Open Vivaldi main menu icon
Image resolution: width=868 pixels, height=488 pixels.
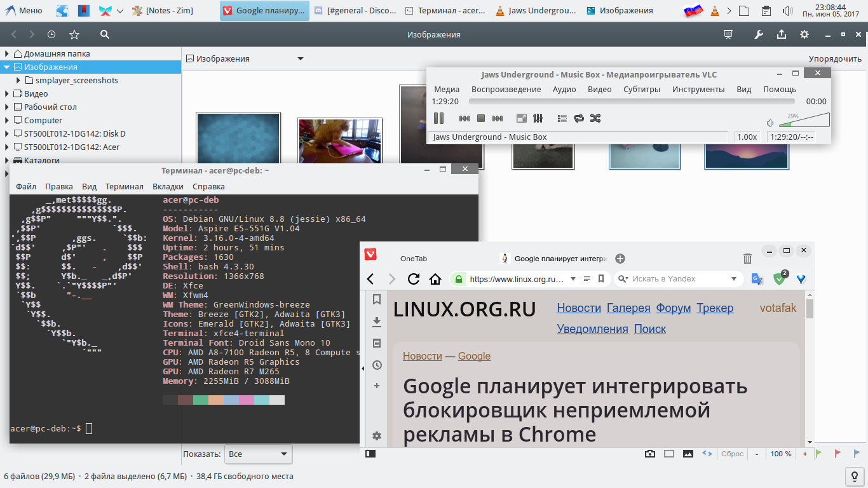[370, 254]
